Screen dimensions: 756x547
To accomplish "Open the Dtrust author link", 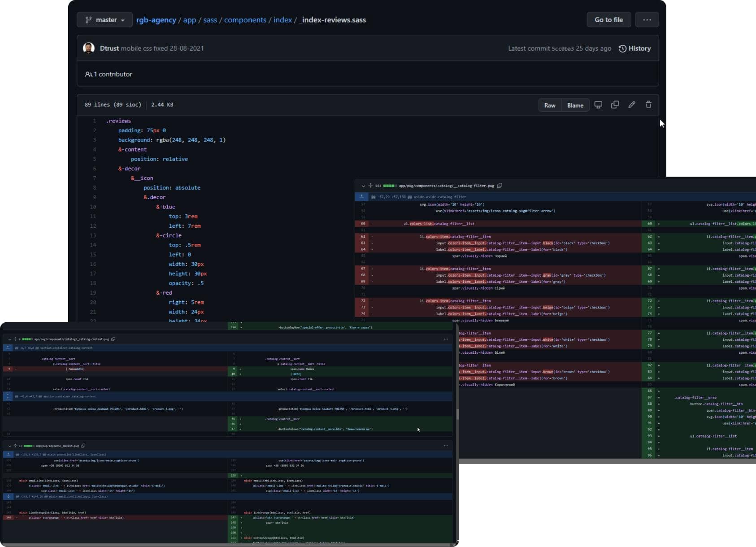I will click(109, 48).
